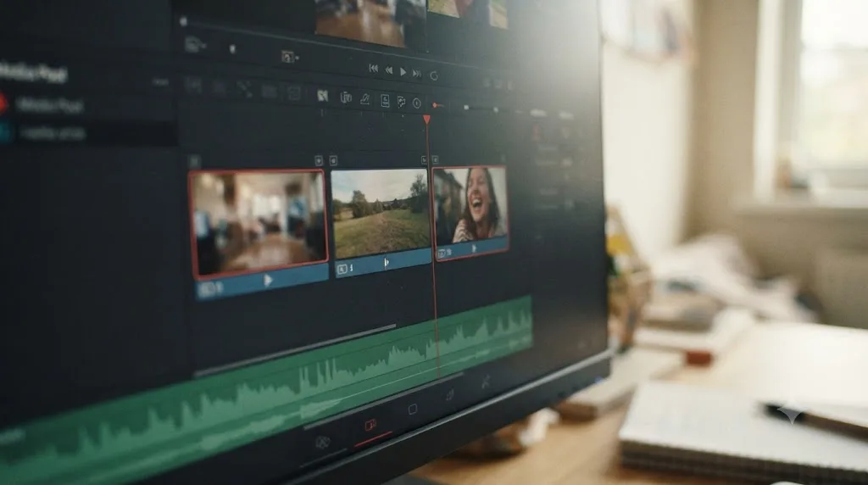Viewport: 868px width, 485px height.
Task: Open the document-shaped toolbar icon
Action: tap(384, 101)
